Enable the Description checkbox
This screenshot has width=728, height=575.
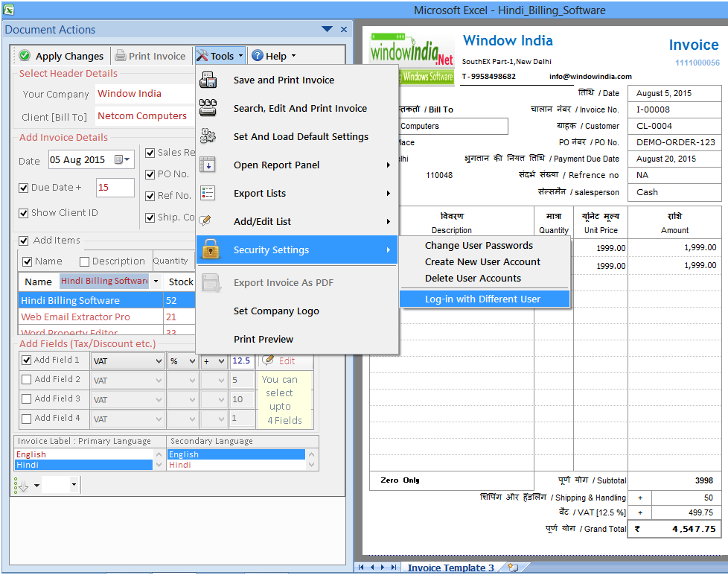pos(84,261)
